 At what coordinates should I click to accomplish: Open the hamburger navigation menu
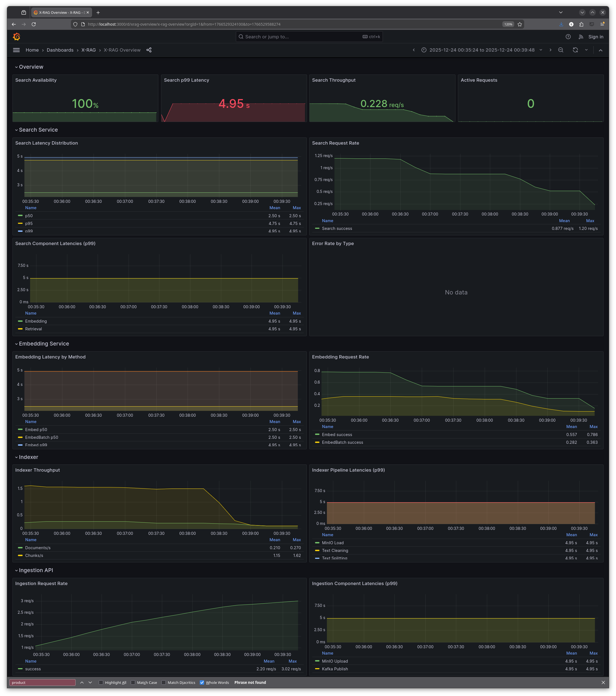coord(16,50)
